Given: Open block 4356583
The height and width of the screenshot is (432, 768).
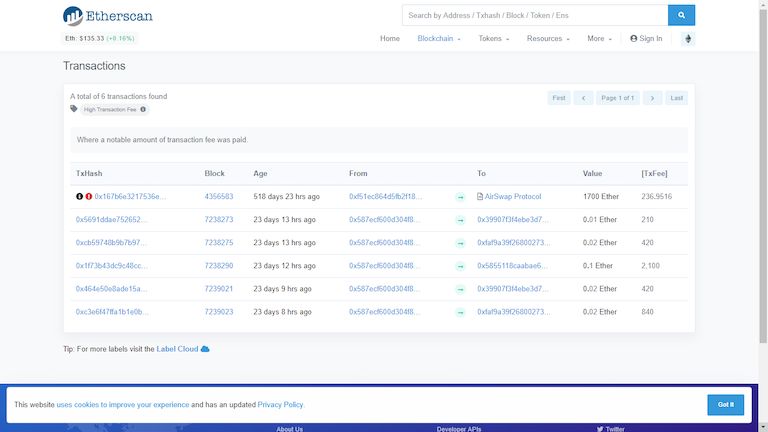Looking at the screenshot, I should (219, 196).
